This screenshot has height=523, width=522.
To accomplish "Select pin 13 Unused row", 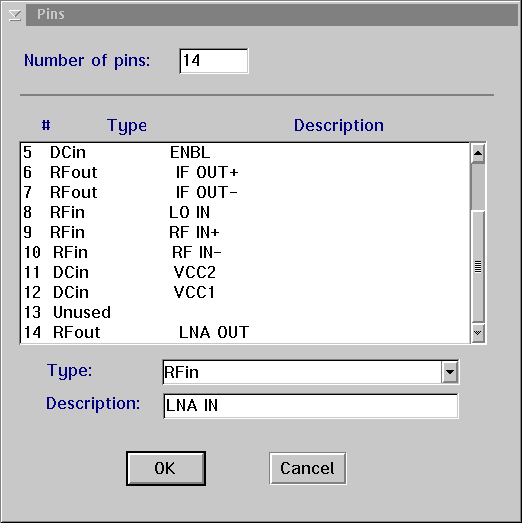I will 245,313.
